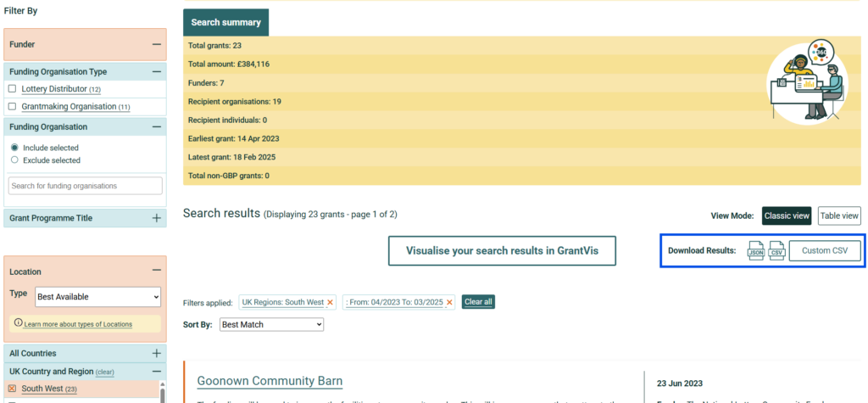This screenshot has width=868, height=403.
Task: Click the funding organisations search field
Action: [x=85, y=186]
